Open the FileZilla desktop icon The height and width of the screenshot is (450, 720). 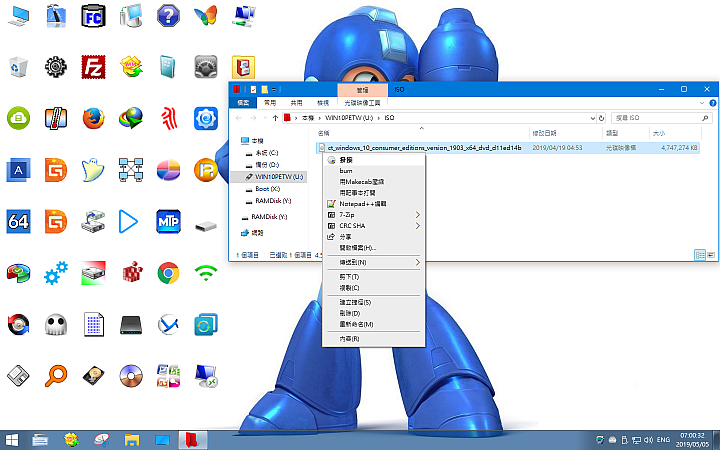[x=93, y=67]
